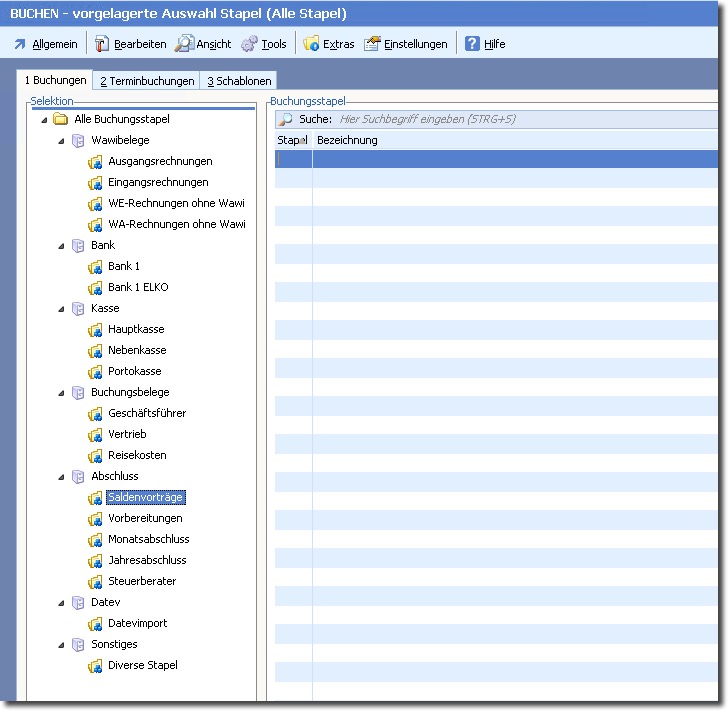Viewport: 728px width, 711px height.
Task: Click the Bearbeiten clipboard icon
Action: (x=102, y=44)
